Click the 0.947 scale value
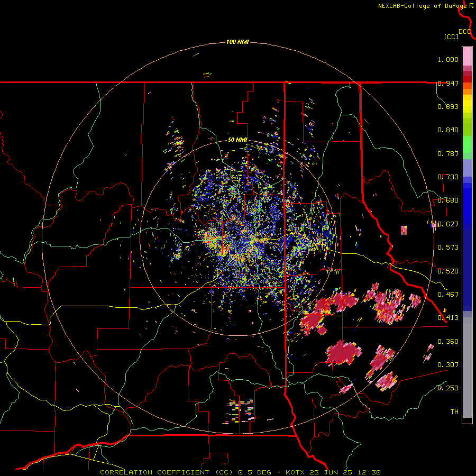The height and width of the screenshot is (476, 476). click(x=448, y=83)
